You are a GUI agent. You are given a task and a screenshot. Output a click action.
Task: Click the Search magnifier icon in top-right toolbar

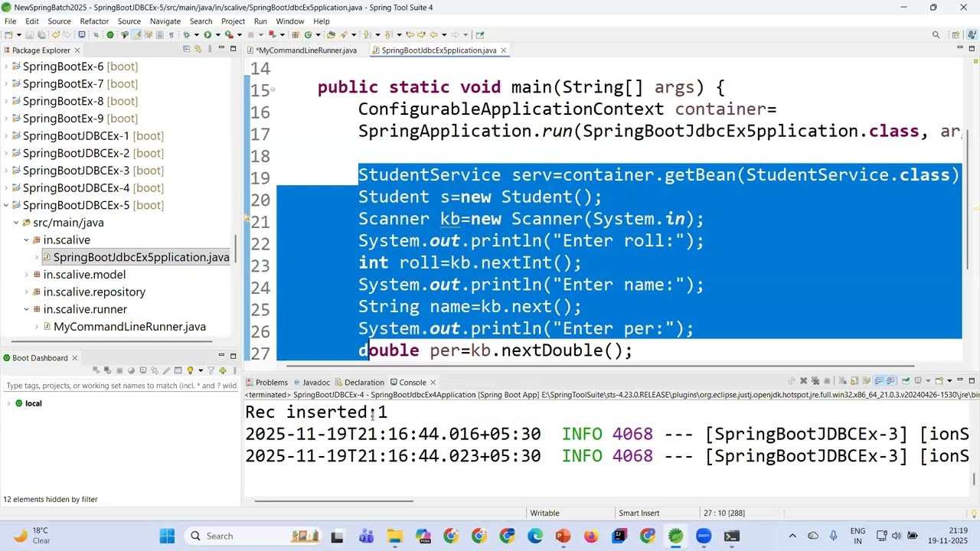point(936,34)
